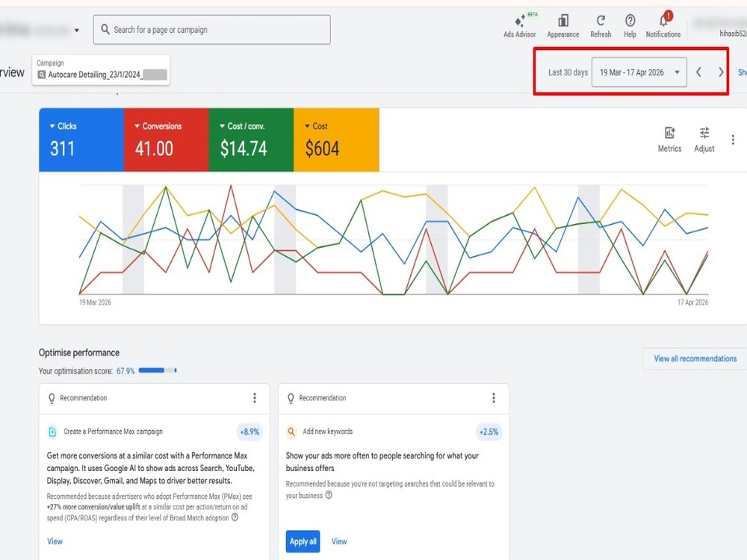Open the chart's three-dot menu

click(733, 140)
